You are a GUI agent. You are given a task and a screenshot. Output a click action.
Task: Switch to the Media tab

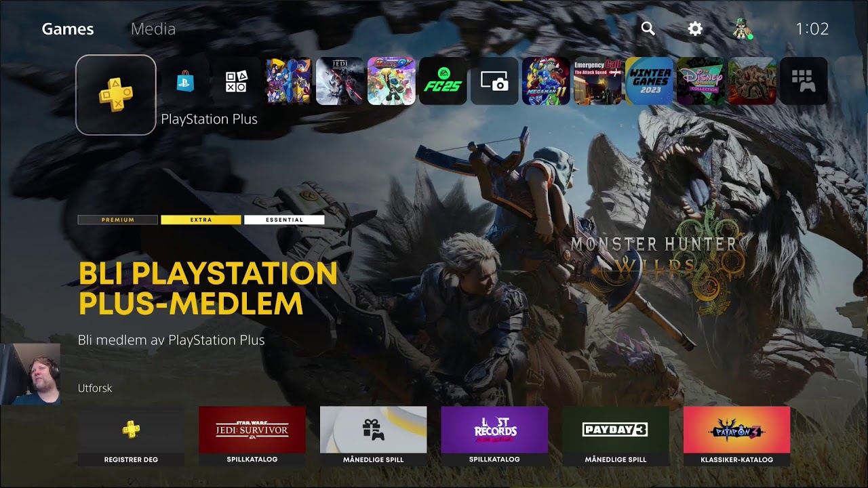point(153,29)
